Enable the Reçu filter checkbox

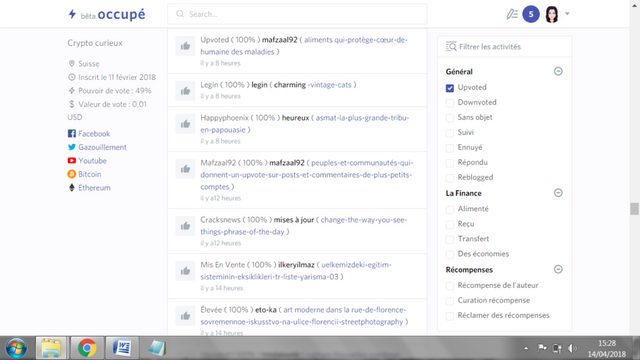point(450,224)
